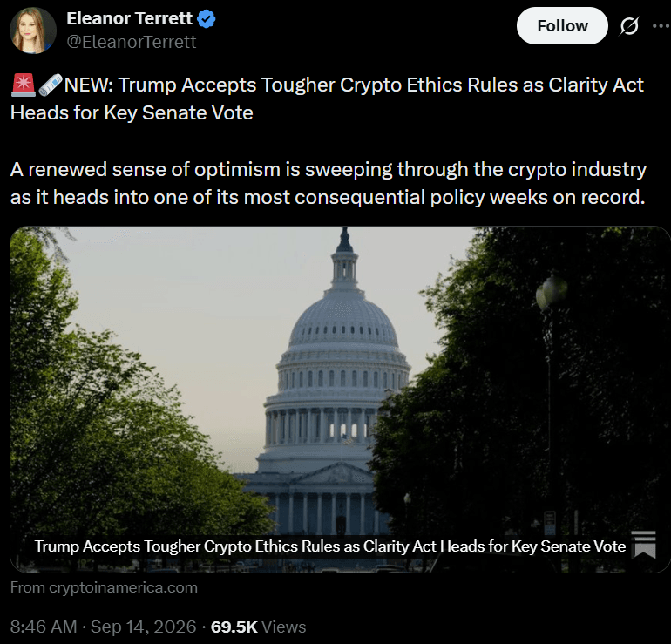This screenshot has width=671, height=644.
Task: Click the 8:46 AM timestamp
Action: [x=44, y=627]
